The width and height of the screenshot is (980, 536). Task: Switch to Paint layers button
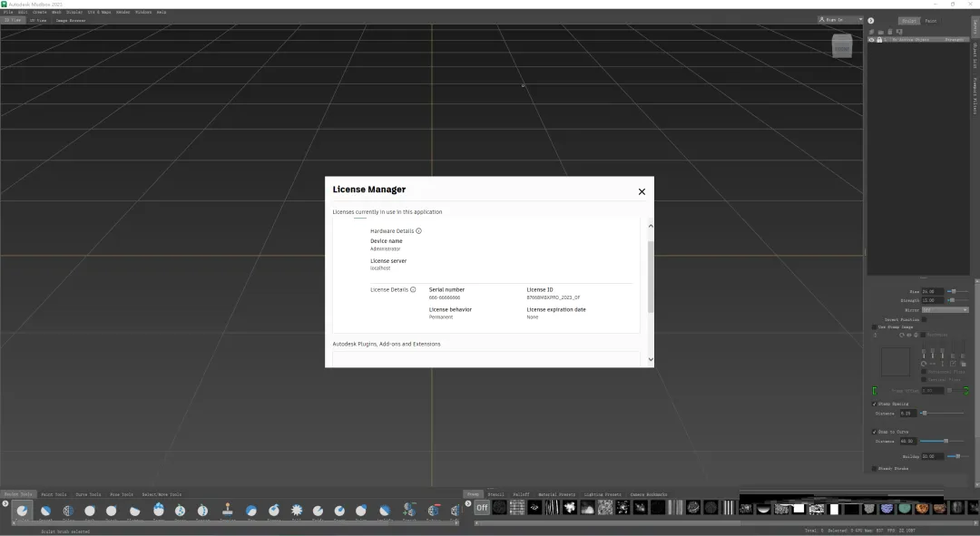(x=931, y=21)
